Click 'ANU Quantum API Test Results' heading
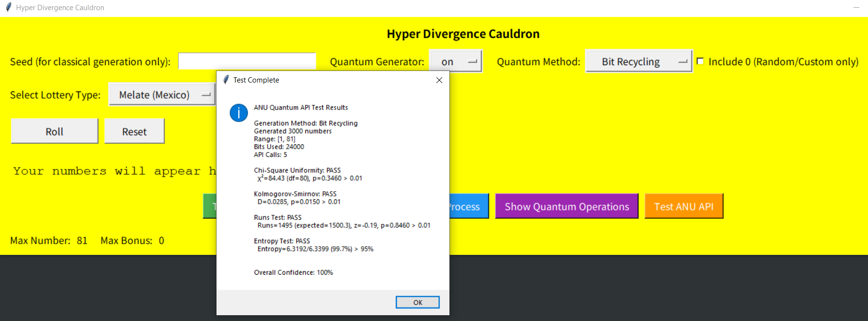The height and width of the screenshot is (321, 868). pyautogui.click(x=301, y=108)
